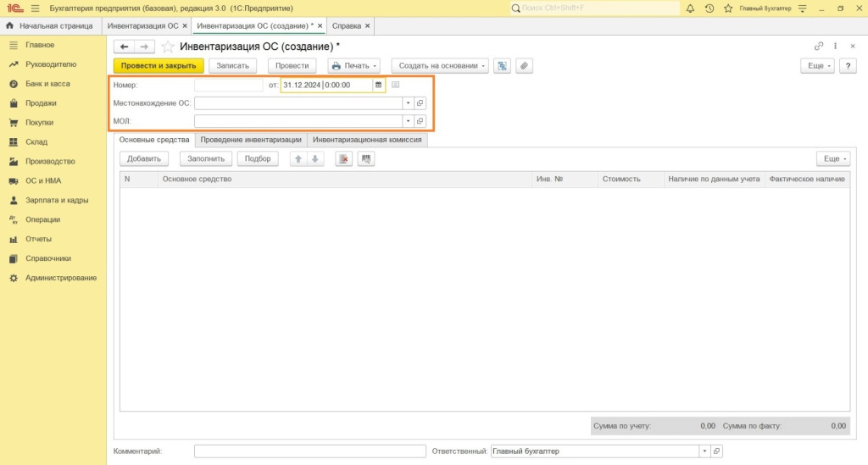
Task: Open the Производство section
Action: coord(53,162)
